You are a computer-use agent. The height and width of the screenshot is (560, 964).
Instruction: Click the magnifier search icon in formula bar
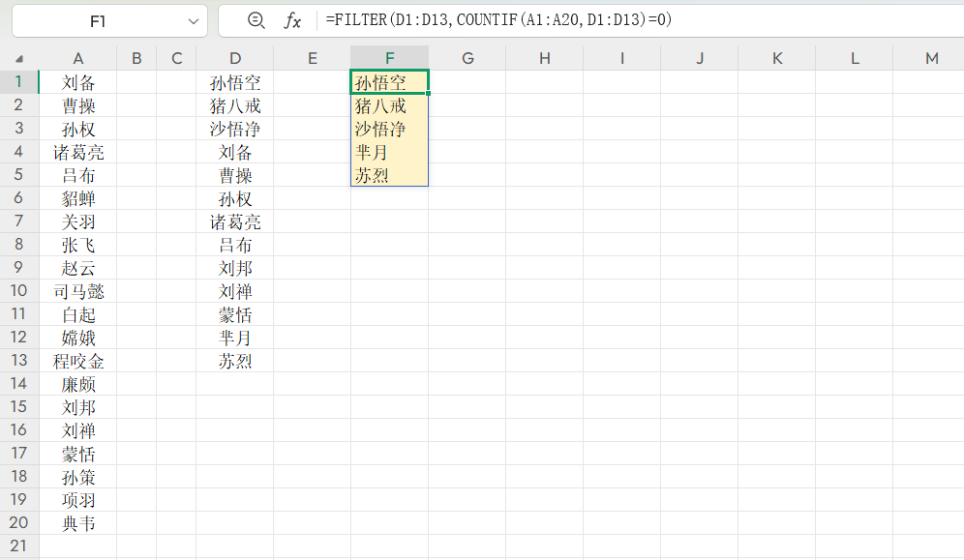pos(254,20)
